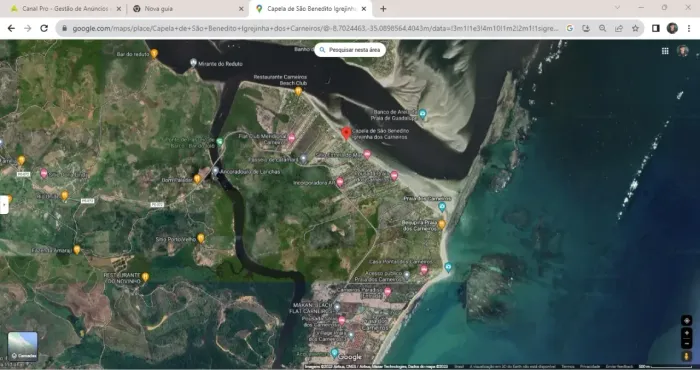Screen dimensions: 700x370
Task: Go back to the previous page
Action: click(x=11, y=28)
